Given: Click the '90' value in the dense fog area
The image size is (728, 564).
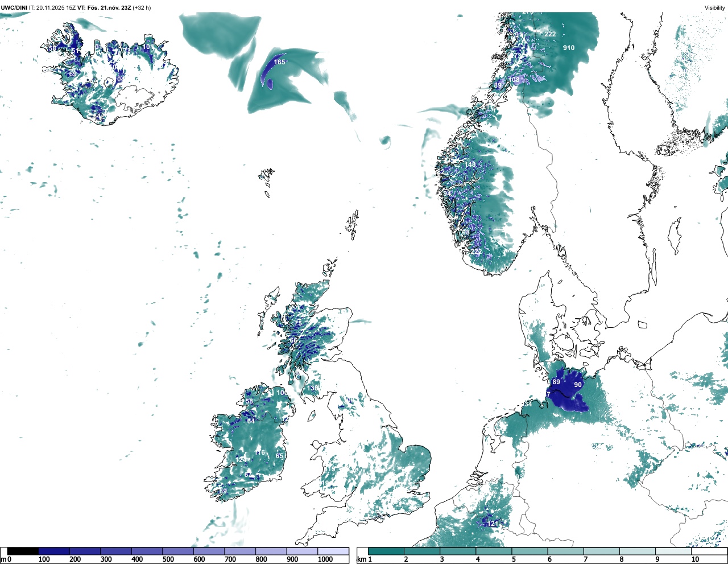Looking at the screenshot, I should pyautogui.click(x=578, y=385).
